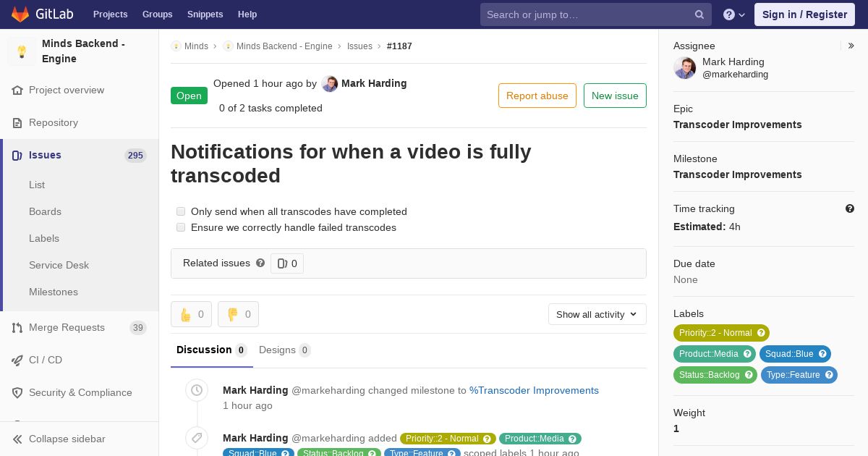Click the Related issues help icon
Image resolution: width=868 pixels, height=456 pixels.
pyautogui.click(x=260, y=263)
